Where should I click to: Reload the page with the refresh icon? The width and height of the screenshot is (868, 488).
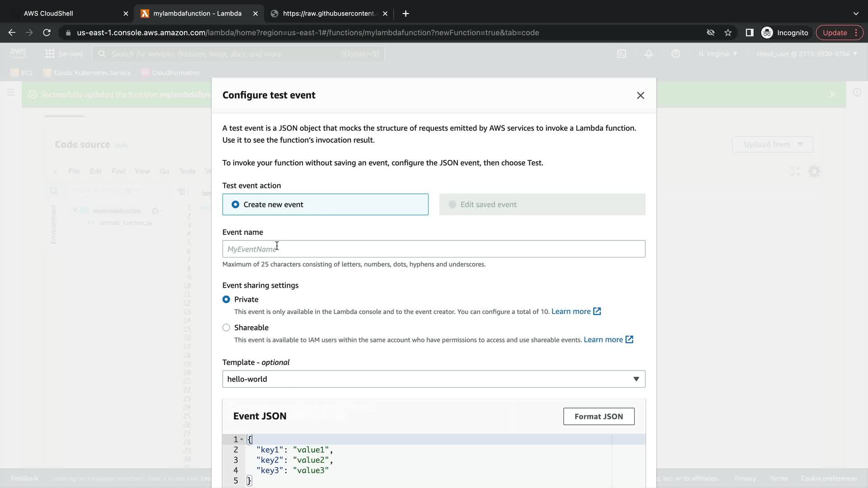pyautogui.click(x=47, y=33)
